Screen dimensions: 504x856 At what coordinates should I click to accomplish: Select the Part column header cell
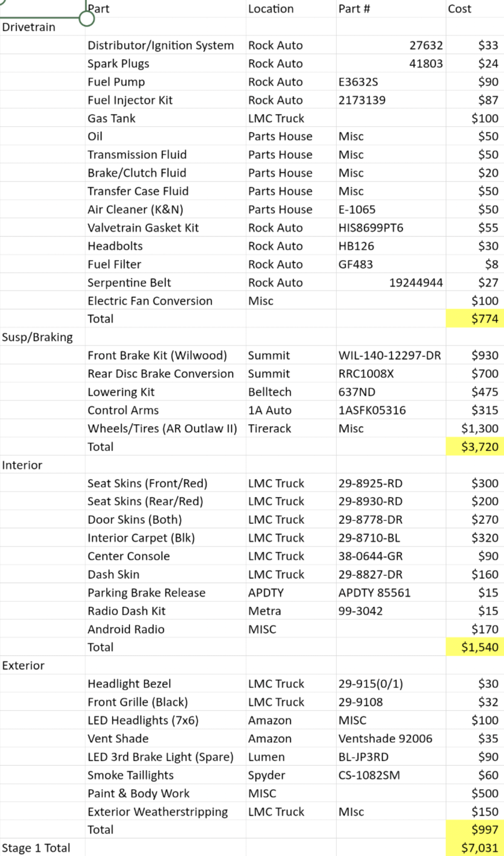(x=98, y=9)
